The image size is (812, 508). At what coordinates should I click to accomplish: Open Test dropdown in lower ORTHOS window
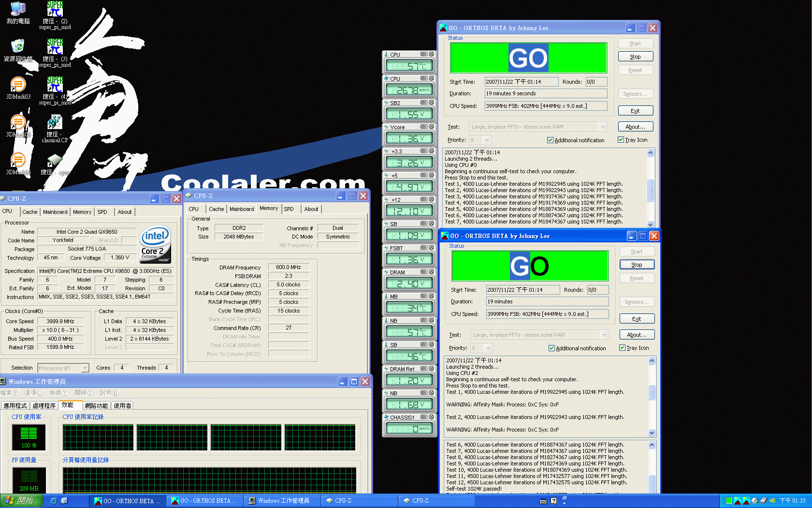coord(604,335)
